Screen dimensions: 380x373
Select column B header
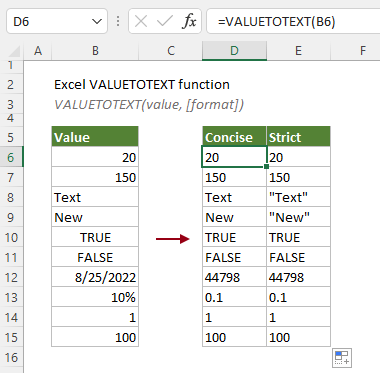(95, 51)
